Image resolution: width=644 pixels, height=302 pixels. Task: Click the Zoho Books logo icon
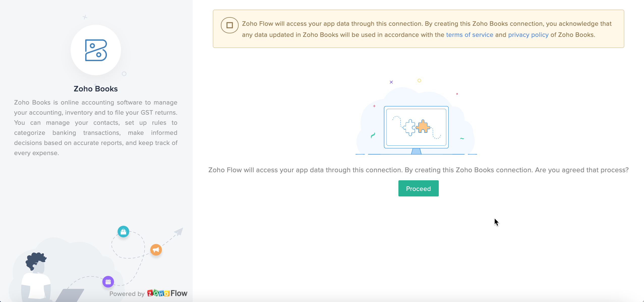(x=96, y=50)
